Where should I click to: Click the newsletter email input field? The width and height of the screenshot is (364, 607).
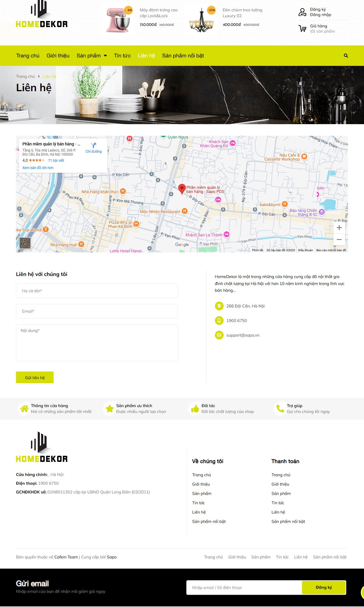coord(244,587)
